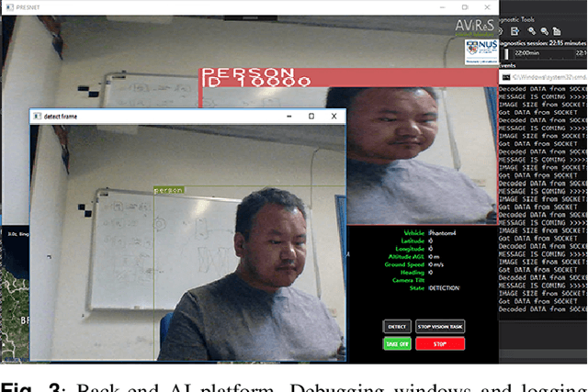Click the cmd.exe console window icon
588x392 pixels.
tap(504, 79)
